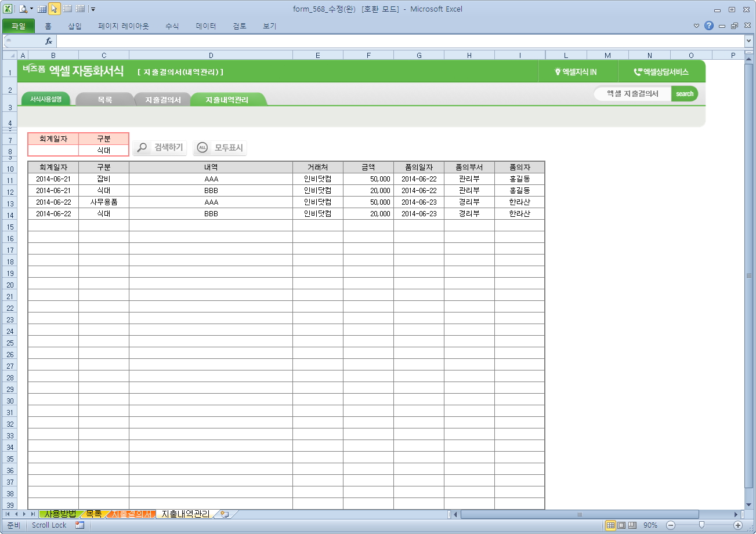The width and height of the screenshot is (756, 534).
Task: Click the 엑셀상담서비스 phone link
Action: pyautogui.click(x=661, y=72)
